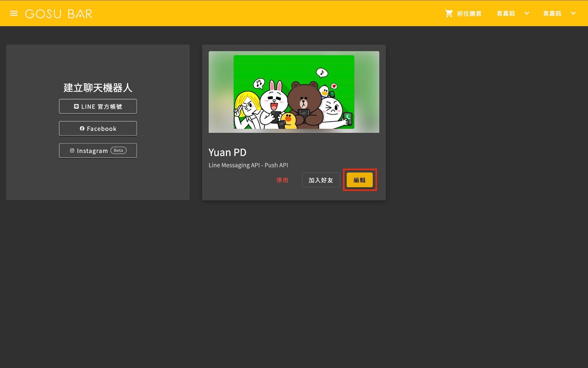
Task: Click the GOSU BAR logo
Action: pos(59,14)
